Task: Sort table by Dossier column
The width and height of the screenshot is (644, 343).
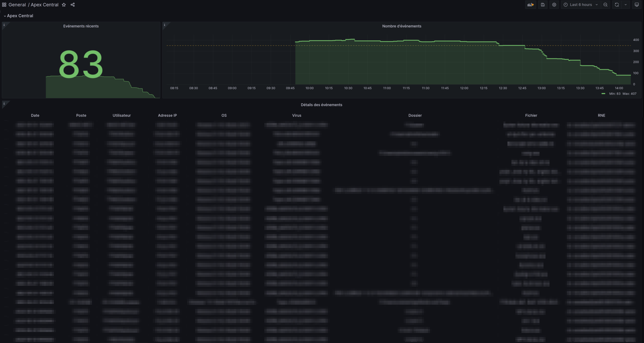Action: click(415, 115)
